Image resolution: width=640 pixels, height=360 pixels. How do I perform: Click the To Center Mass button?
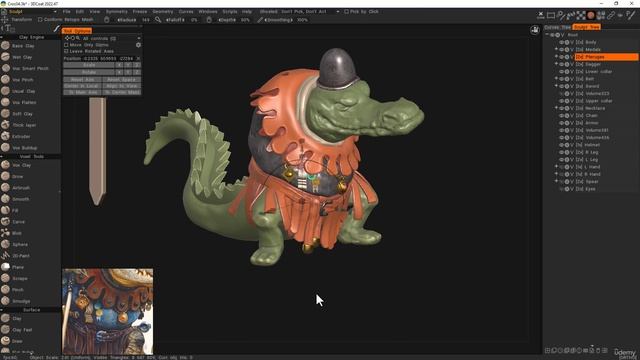coord(121,93)
